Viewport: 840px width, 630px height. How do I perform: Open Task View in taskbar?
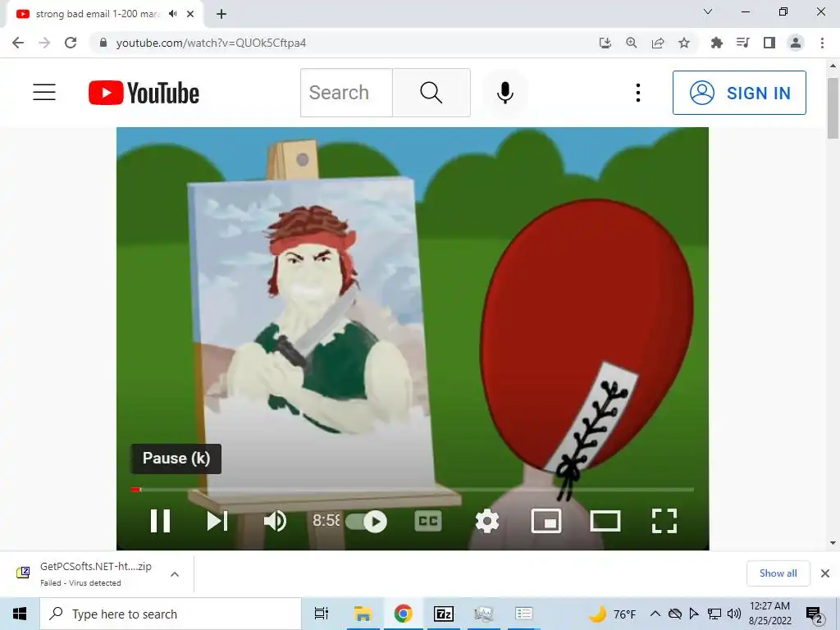point(322,614)
